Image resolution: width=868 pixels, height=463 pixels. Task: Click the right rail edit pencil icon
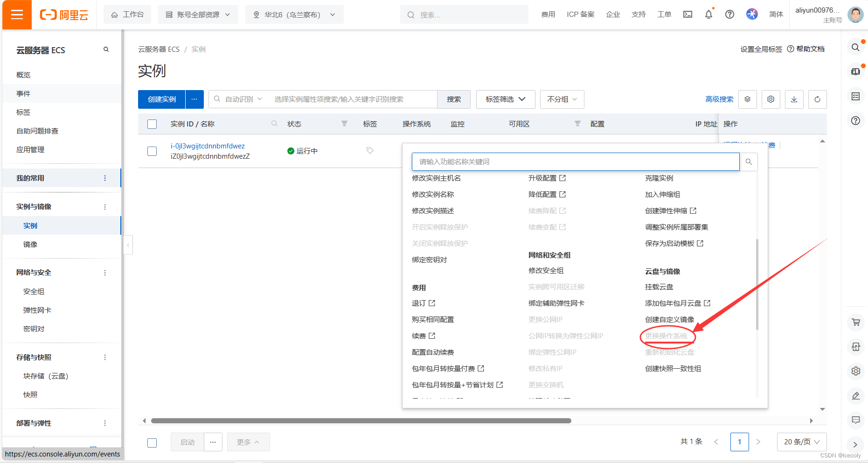coord(855,396)
